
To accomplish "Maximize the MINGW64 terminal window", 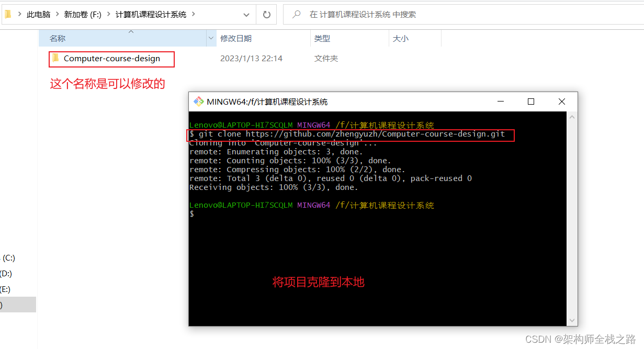I will (x=531, y=102).
